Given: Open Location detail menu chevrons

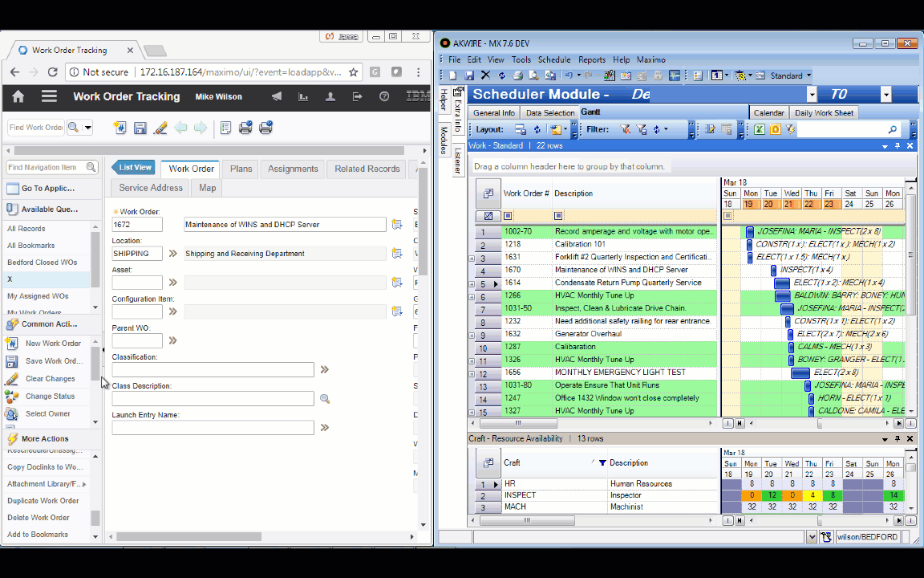Looking at the screenshot, I should click(x=172, y=253).
